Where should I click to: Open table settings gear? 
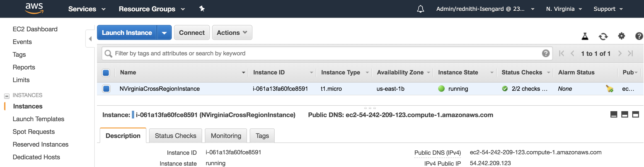tap(621, 36)
